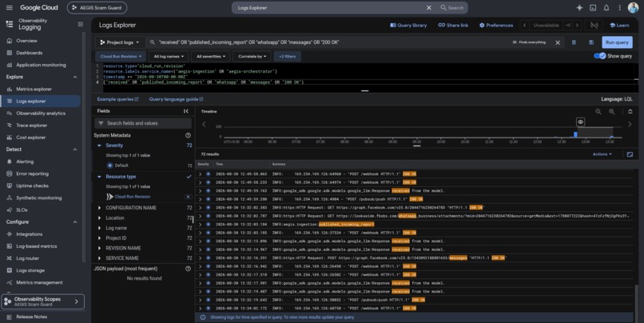The image size is (644, 323).
Task: Remove Cloud Run Revision resource filter
Action: [188, 197]
